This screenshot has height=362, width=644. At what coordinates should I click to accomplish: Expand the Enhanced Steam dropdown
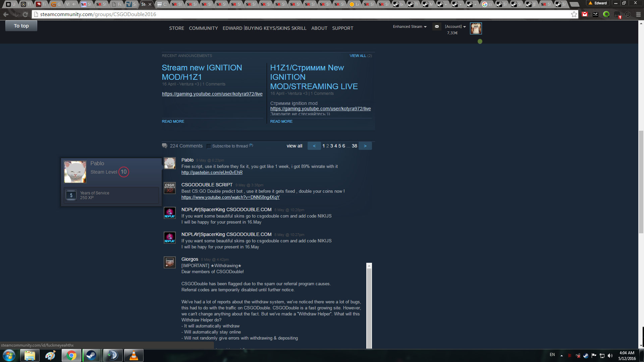pos(410,26)
